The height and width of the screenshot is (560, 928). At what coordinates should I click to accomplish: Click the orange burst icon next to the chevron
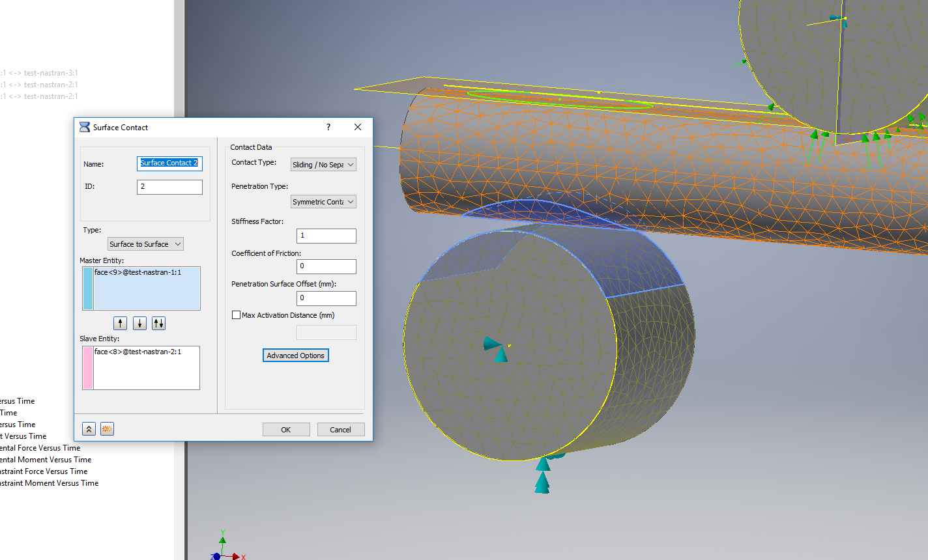(107, 428)
